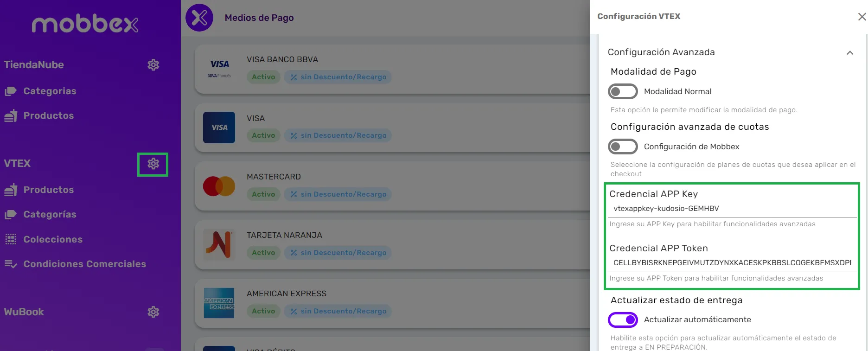
Task: Open Categorias under TiendaNube
Action: click(x=50, y=91)
